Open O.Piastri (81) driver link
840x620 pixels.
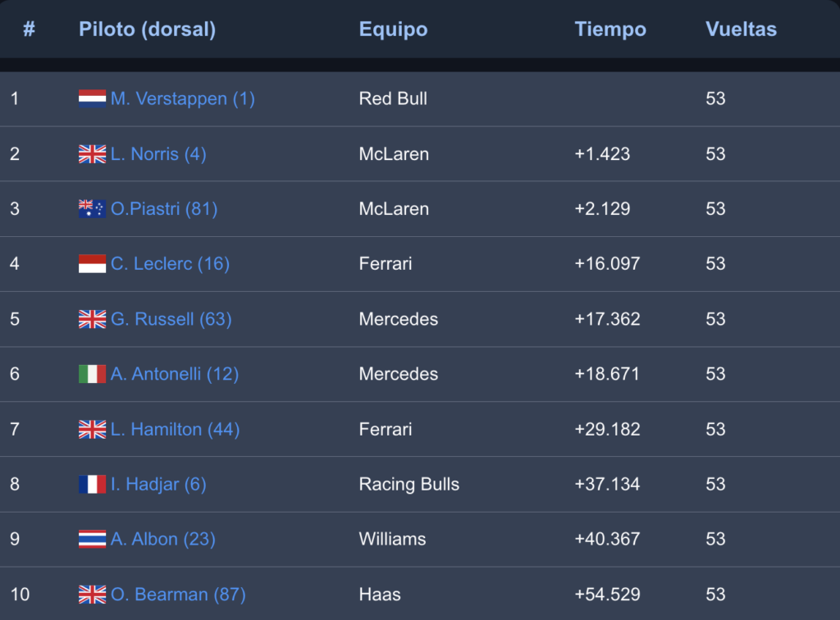(164, 209)
